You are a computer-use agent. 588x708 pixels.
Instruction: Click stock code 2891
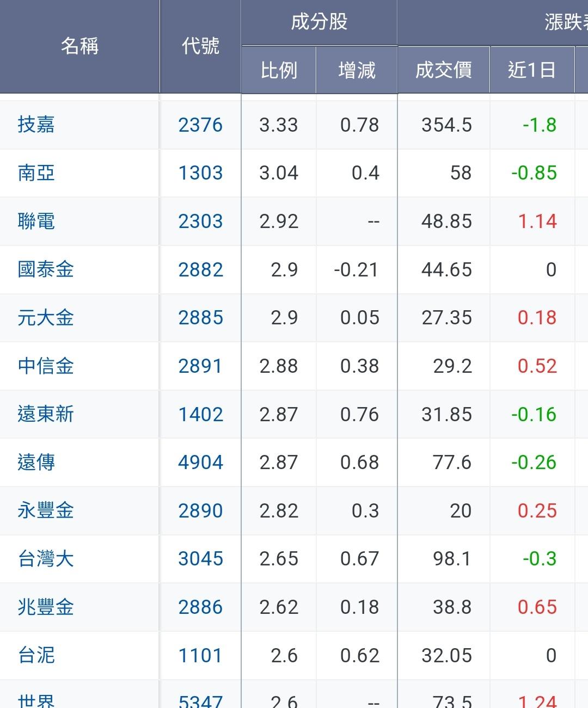(x=200, y=366)
